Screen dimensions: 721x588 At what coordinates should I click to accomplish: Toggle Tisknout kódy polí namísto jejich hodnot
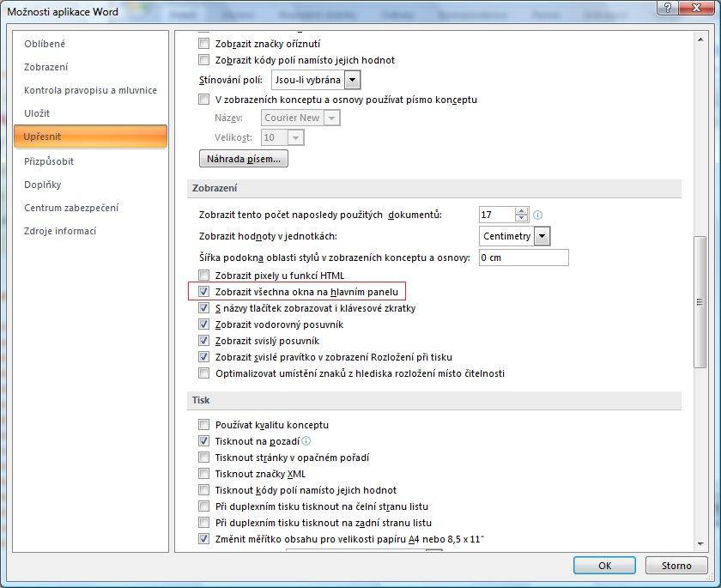point(203,490)
